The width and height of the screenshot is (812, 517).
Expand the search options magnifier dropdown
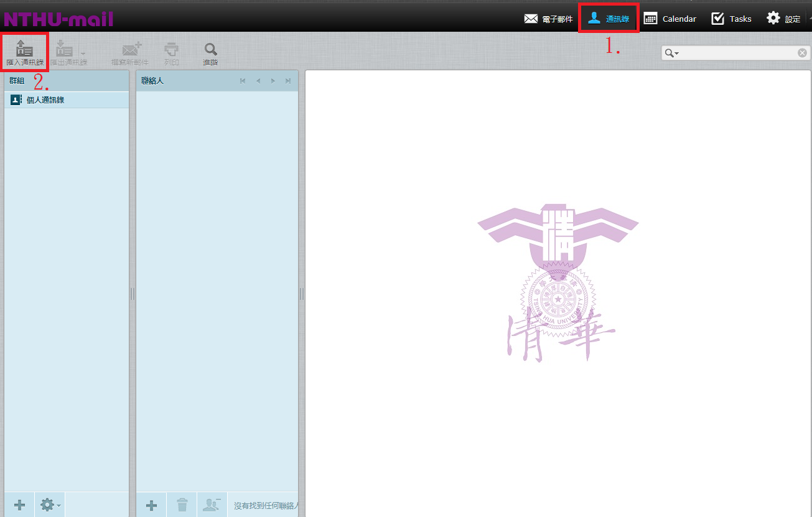671,54
